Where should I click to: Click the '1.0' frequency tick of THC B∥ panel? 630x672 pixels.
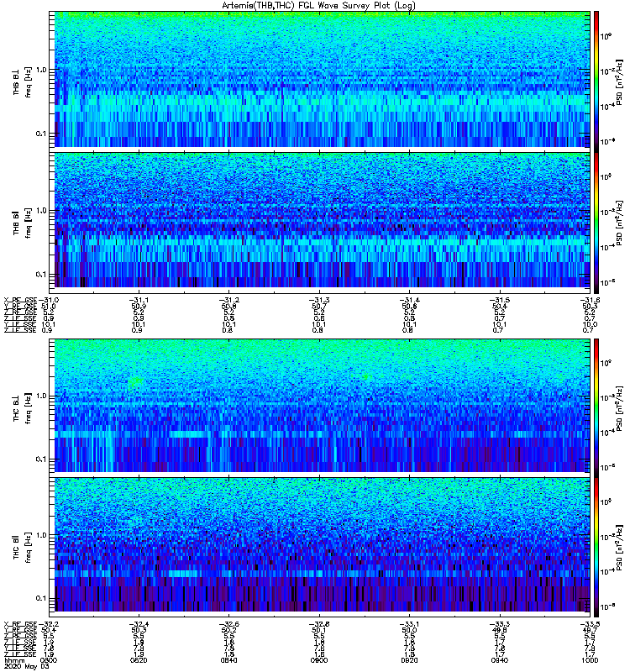(41, 535)
